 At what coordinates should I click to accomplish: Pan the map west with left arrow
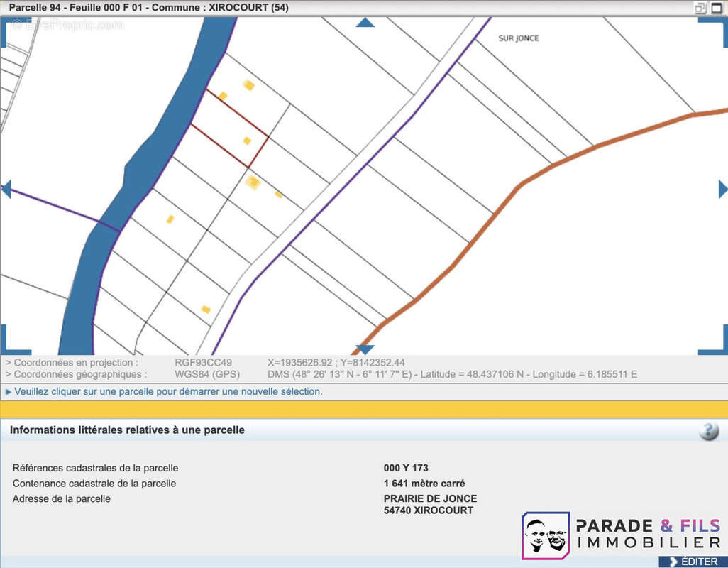(6, 189)
